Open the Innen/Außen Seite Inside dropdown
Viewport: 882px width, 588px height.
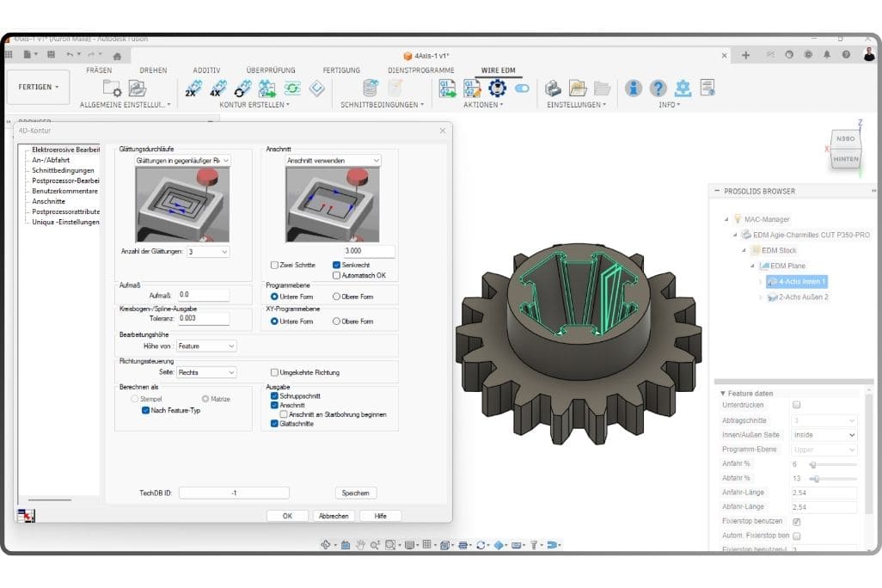pyautogui.click(x=824, y=435)
